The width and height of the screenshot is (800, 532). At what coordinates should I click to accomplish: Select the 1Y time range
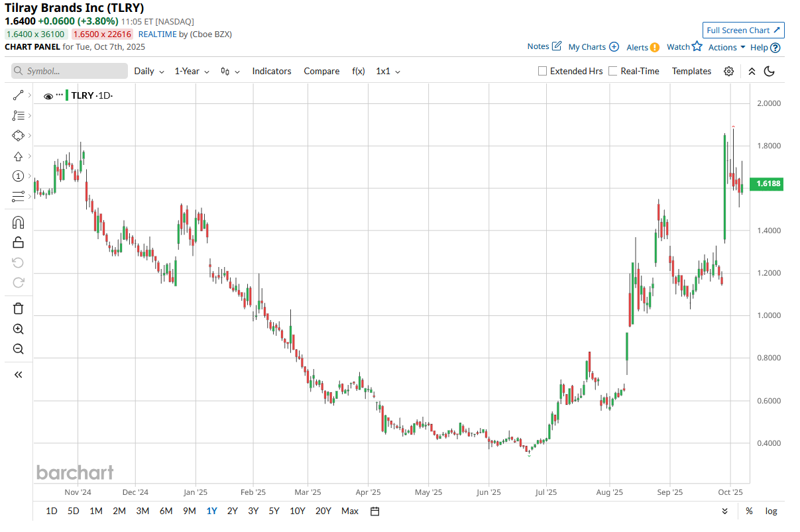(x=211, y=511)
